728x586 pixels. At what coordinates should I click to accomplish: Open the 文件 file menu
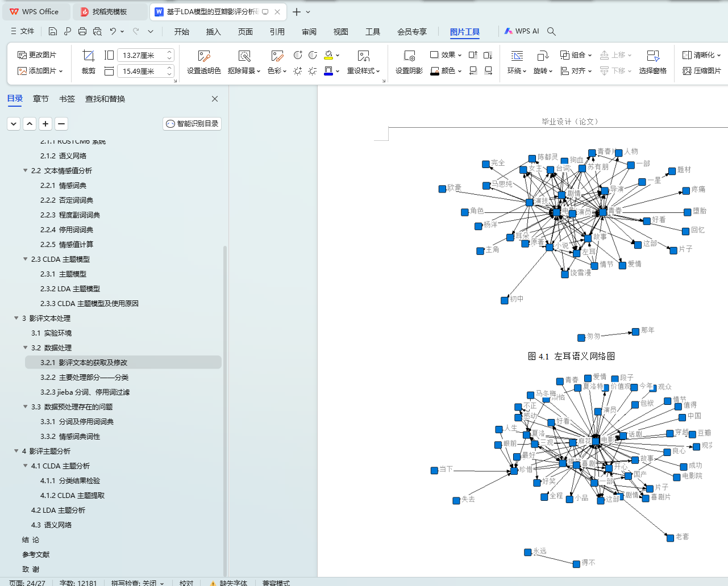click(23, 31)
